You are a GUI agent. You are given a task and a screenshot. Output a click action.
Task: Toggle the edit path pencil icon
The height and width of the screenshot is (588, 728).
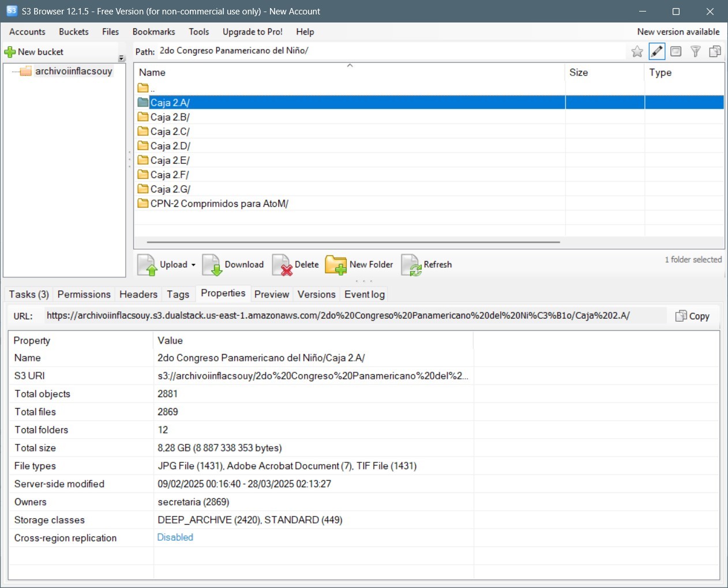656,52
